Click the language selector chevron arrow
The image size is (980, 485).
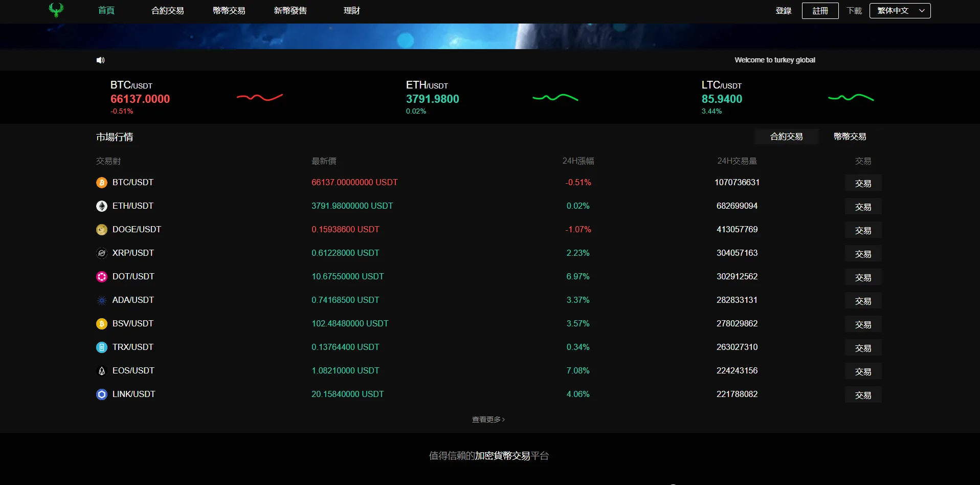click(x=921, y=10)
